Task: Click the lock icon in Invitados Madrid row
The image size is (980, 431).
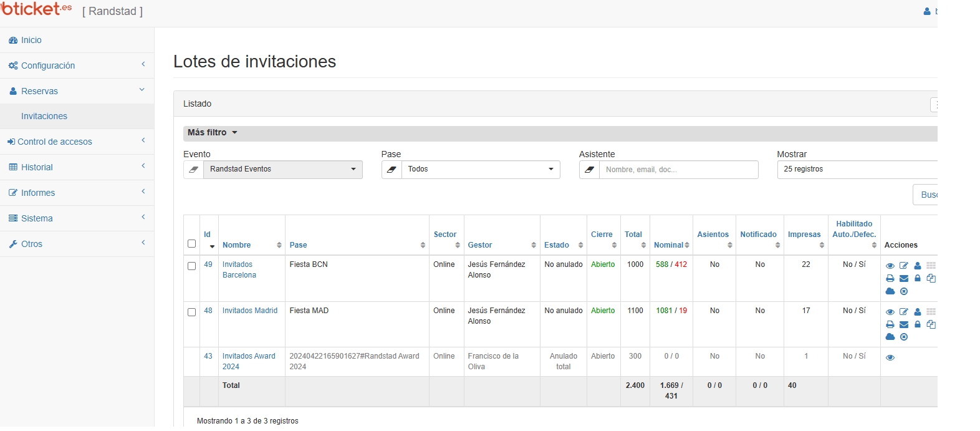Action: tap(918, 324)
